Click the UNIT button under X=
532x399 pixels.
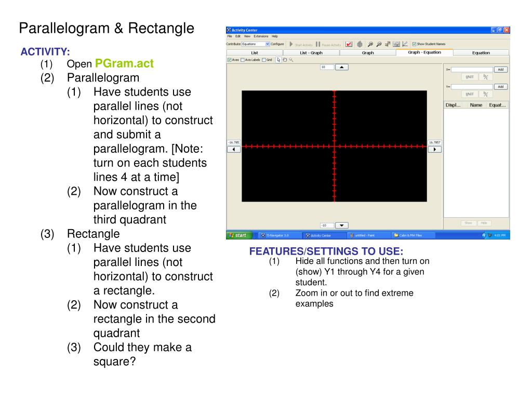470,77
